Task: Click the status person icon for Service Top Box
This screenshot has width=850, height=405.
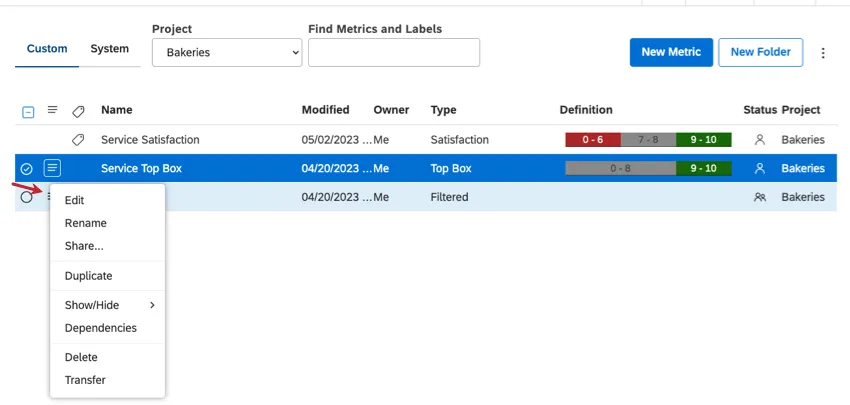Action: pos(760,168)
